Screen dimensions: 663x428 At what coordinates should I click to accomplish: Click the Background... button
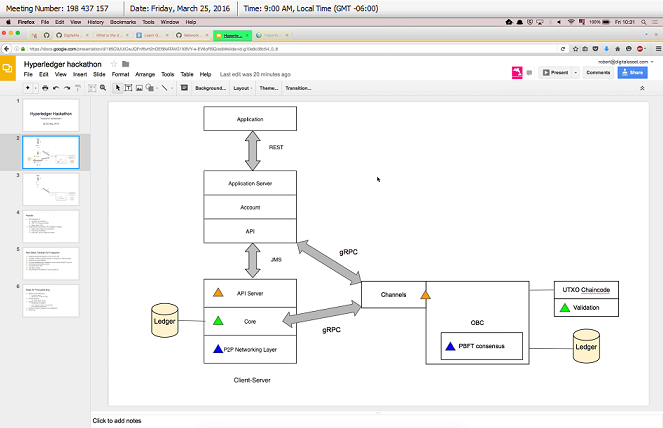[210, 88]
